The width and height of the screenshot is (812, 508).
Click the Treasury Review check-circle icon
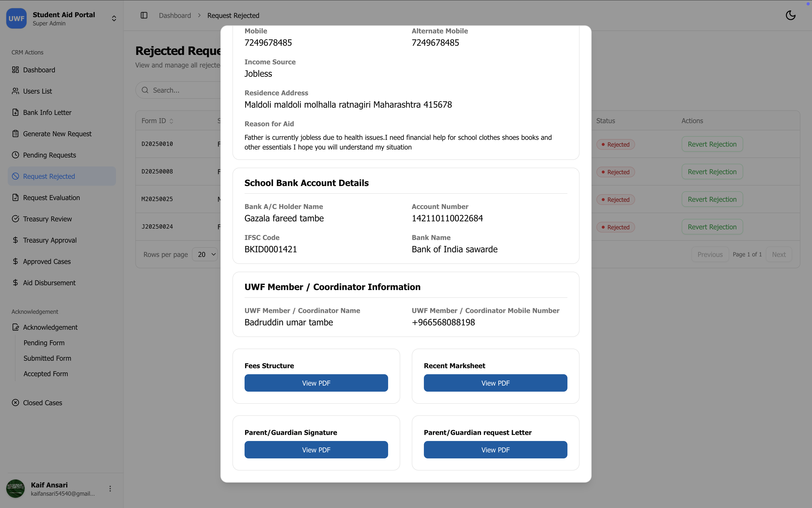click(15, 219)
